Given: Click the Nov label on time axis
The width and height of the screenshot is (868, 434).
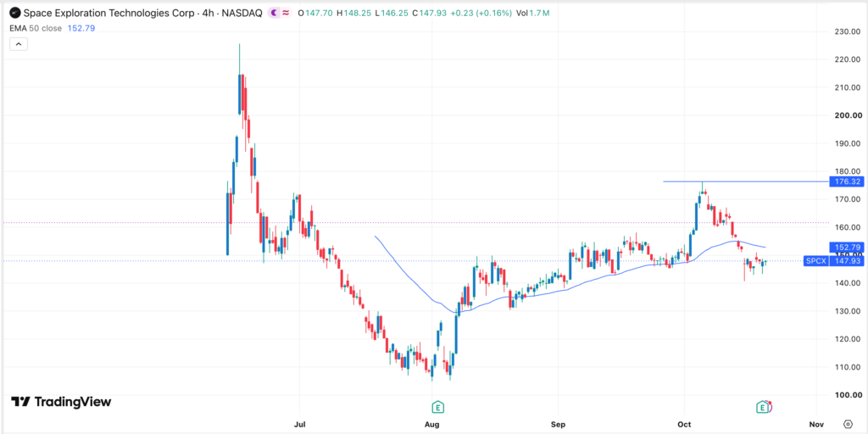Looking at the screenshot, I should click(817, 424).
